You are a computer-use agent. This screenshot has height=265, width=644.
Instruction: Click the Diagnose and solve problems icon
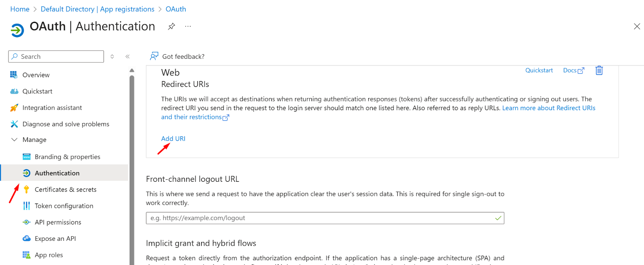click(14, 124)
